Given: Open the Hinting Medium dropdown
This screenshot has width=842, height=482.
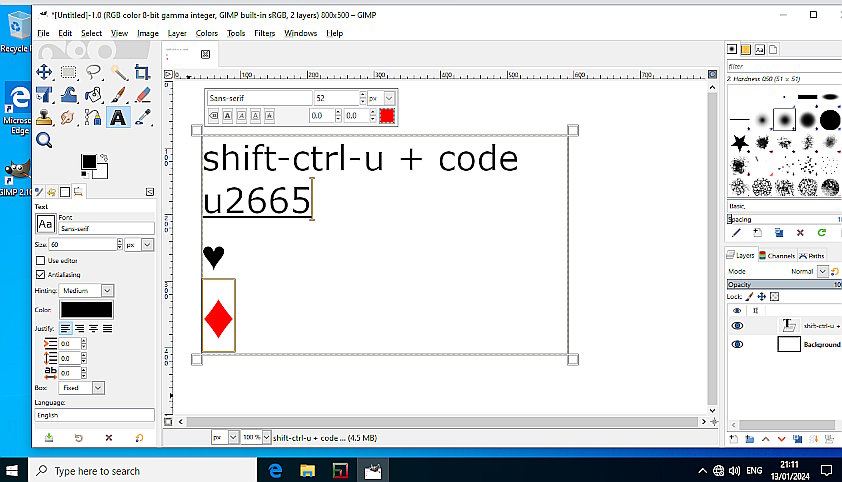Looking at the screenshot, I should 107,290.
